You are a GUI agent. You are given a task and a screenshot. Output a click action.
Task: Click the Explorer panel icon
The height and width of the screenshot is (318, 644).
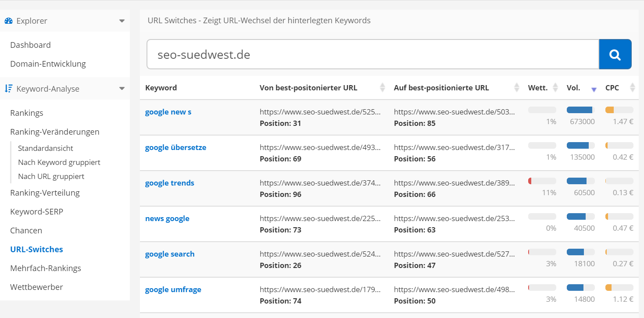point(8,20)
